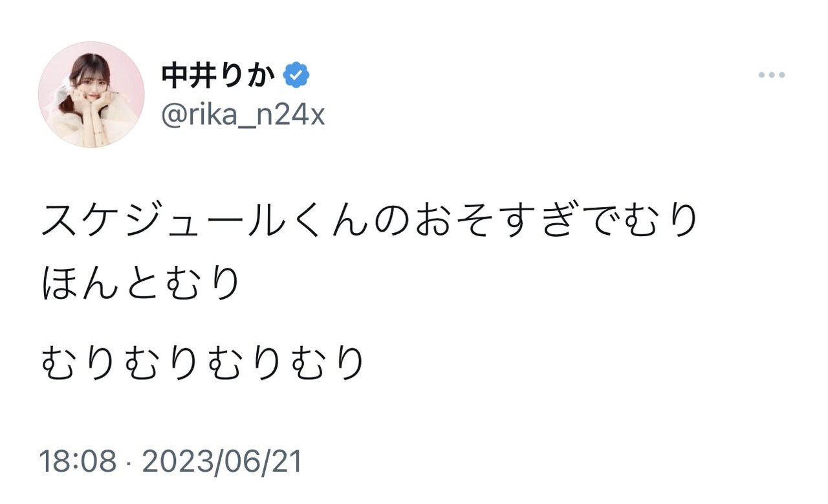The height and width of the screenshot is (504, 828).
Task: Click the year 2023 in the timestamp
Action: 175,463
